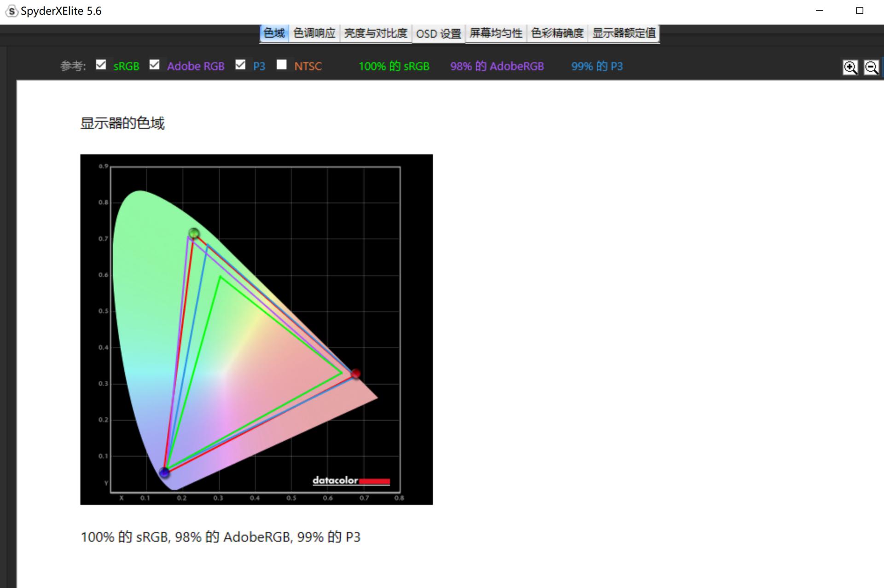Viewport: 884px width, 588px height.
Task: Uncheck the sRGB reference checkbox
Action: (x=101, y=65)
